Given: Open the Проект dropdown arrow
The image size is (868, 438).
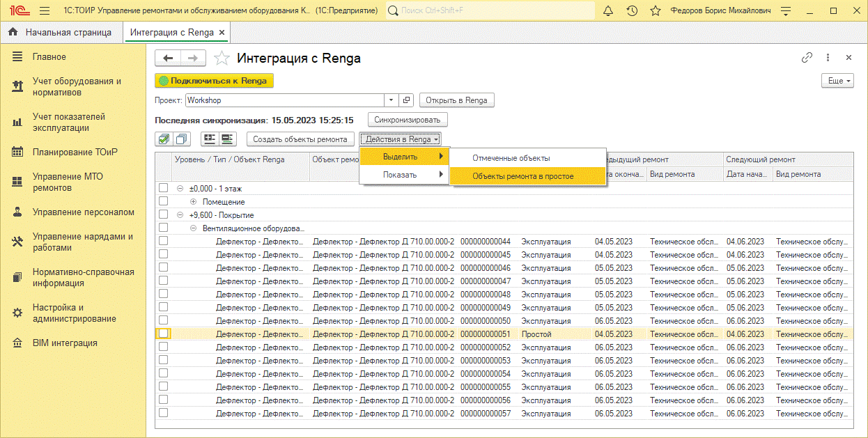Looking at the screenshot, I should (x=391, y=100).
